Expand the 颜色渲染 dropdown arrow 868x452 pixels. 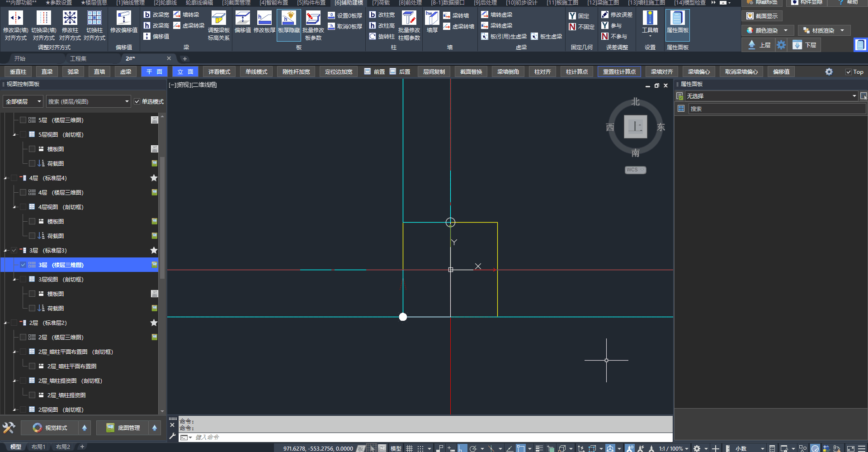[786, 30]
